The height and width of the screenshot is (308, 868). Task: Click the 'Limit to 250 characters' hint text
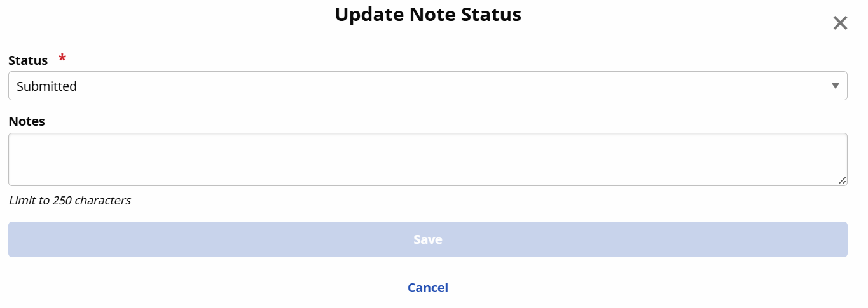tap(70, 201)
